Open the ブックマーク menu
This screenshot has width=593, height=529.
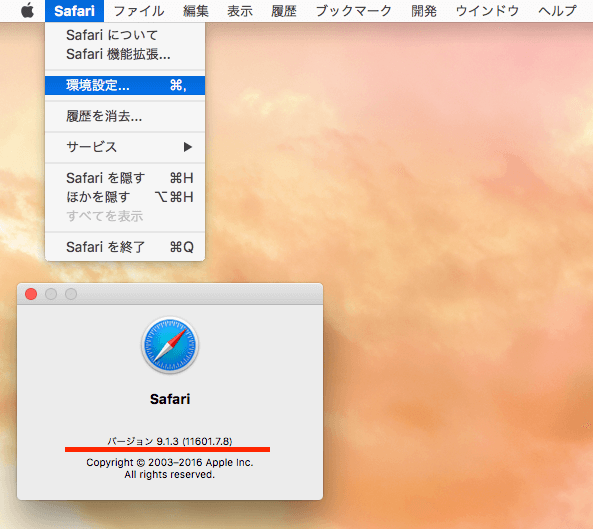pyautogui.click(x=354, y=11)
